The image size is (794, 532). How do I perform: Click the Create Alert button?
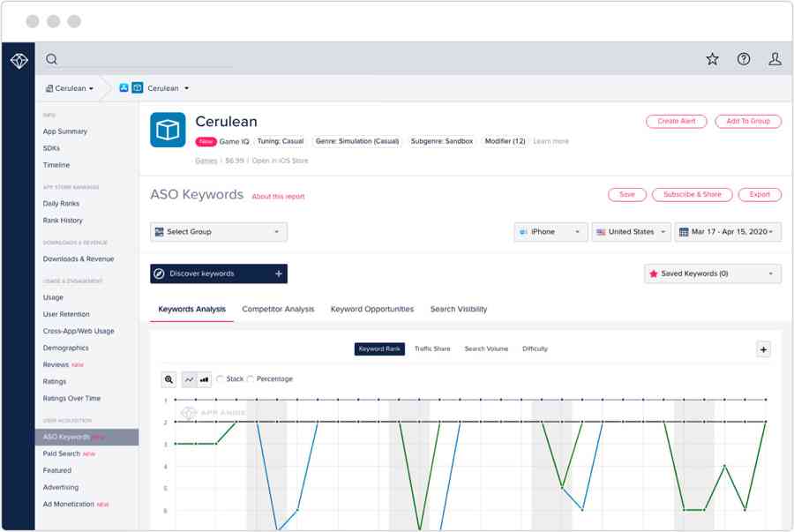point(676,122)
